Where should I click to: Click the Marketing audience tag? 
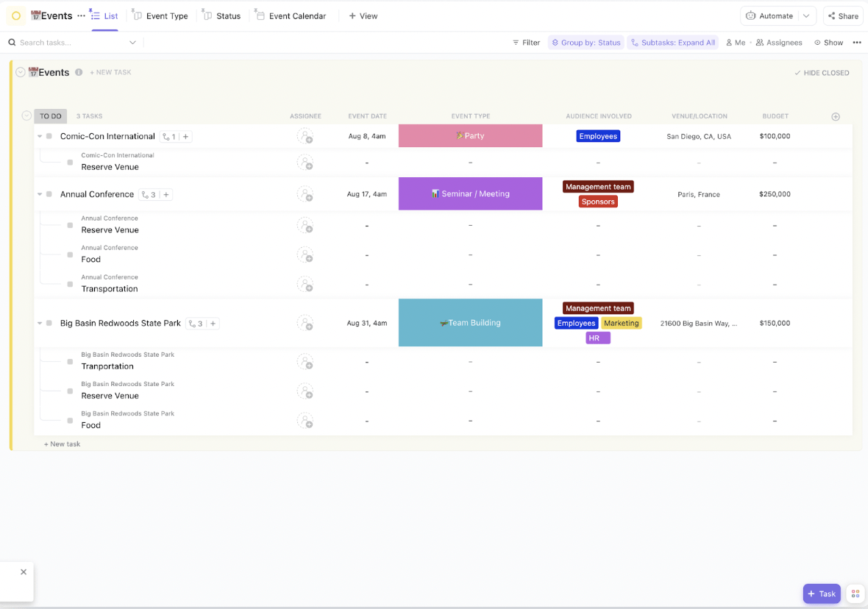[x=621, y=324]
